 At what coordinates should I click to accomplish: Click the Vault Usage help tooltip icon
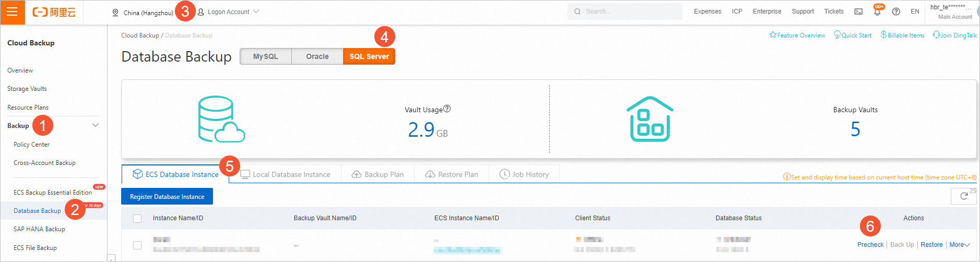point(447,109)
